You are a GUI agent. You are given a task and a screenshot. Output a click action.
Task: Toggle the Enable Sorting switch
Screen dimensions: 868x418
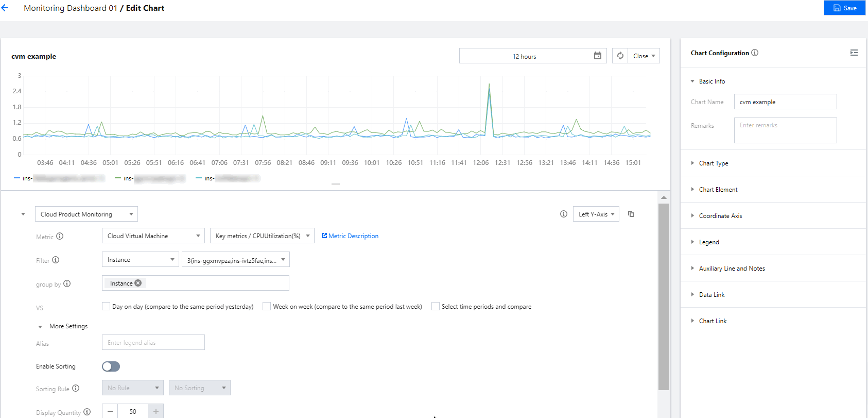click(x=111, y=366)
